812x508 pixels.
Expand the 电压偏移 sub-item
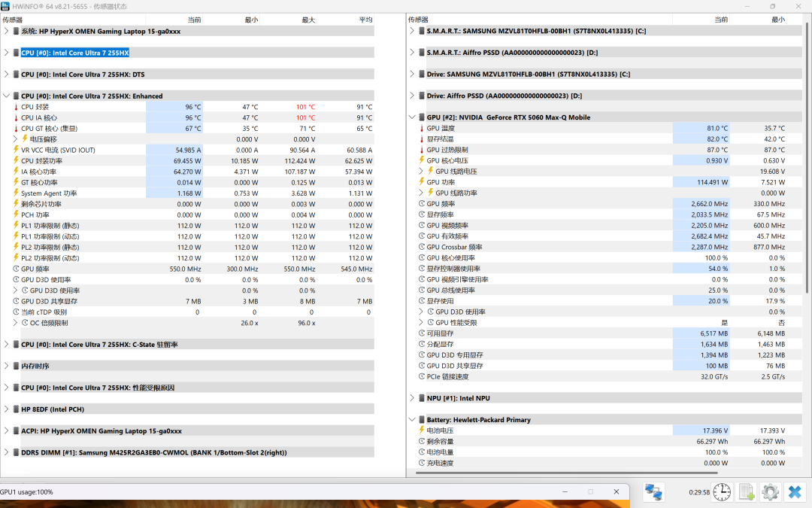coord(16,139)
